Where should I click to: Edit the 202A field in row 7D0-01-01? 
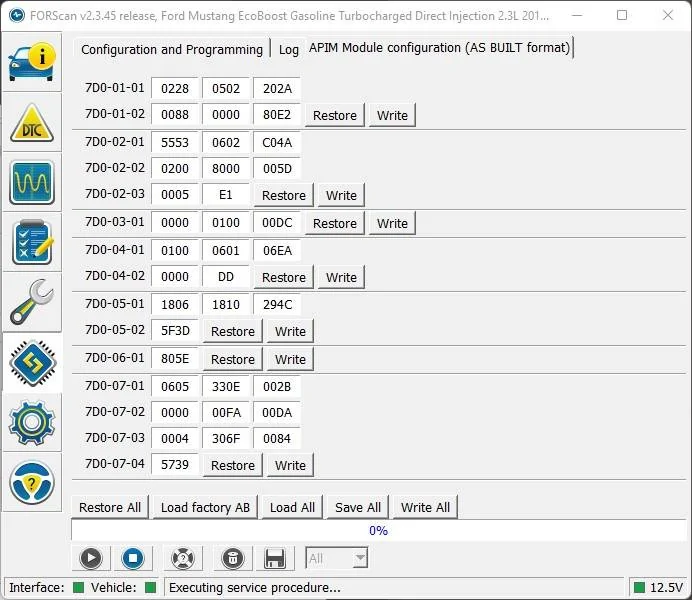pos(277,88)
